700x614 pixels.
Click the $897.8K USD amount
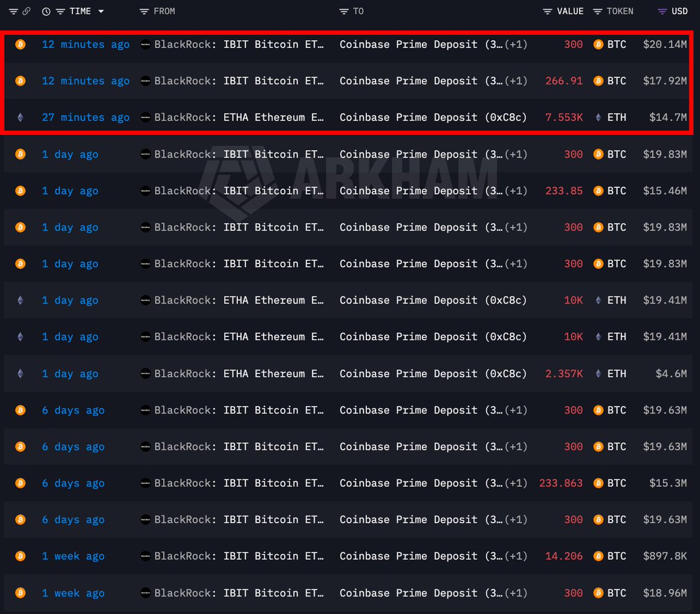point(665,556)
